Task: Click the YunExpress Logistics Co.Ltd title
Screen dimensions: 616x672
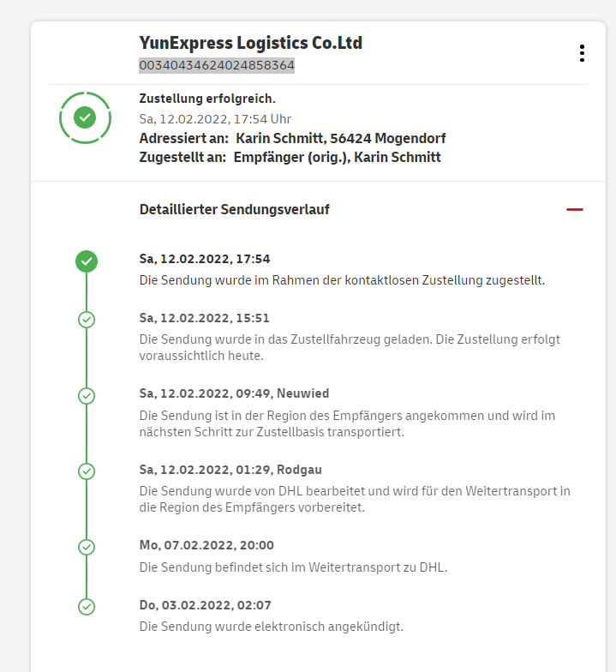Action: click(250, 43)
